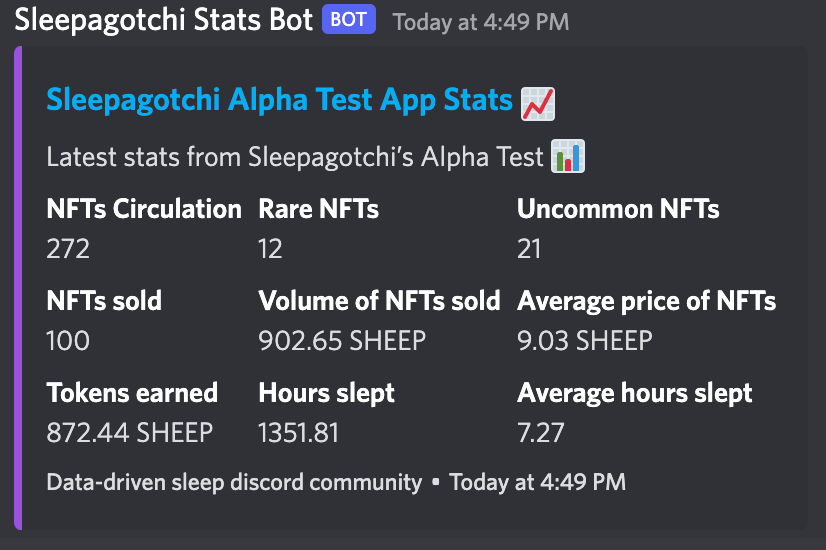This screenshot has width=826, height=550.
Task: Click the embed description Latest stats text
Action: coord(294,157)
